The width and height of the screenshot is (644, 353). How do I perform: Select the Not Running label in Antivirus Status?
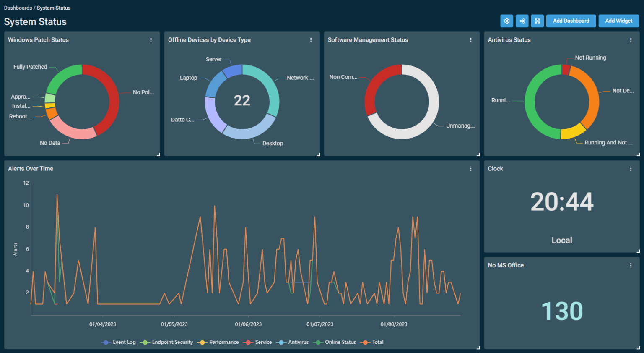(590, 58)
